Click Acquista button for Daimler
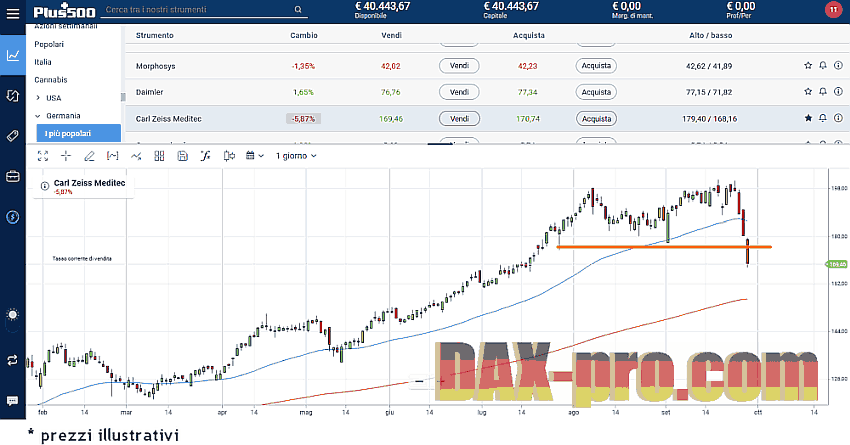850x445 pixels. point(596,92)
